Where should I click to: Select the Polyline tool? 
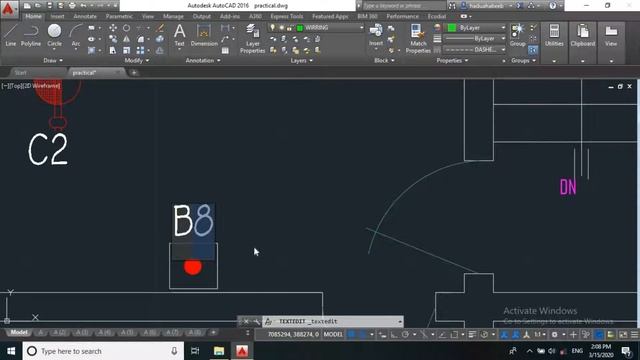(31, 35)
